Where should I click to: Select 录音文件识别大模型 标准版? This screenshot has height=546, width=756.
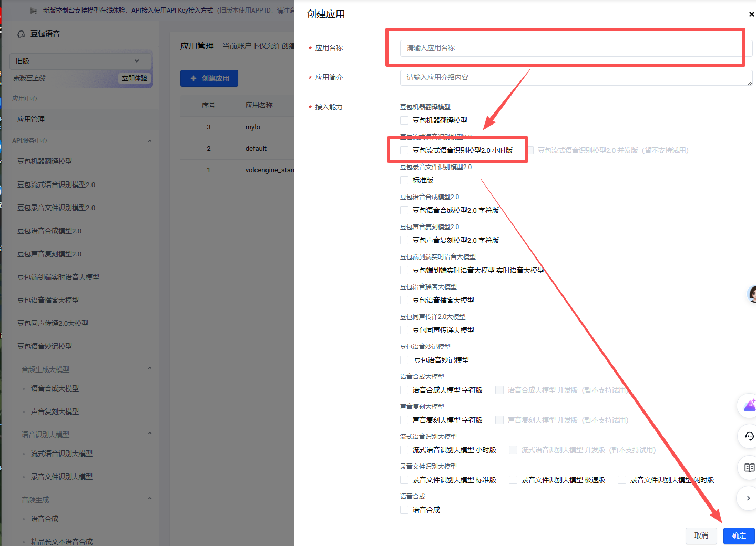coord(404,480)
